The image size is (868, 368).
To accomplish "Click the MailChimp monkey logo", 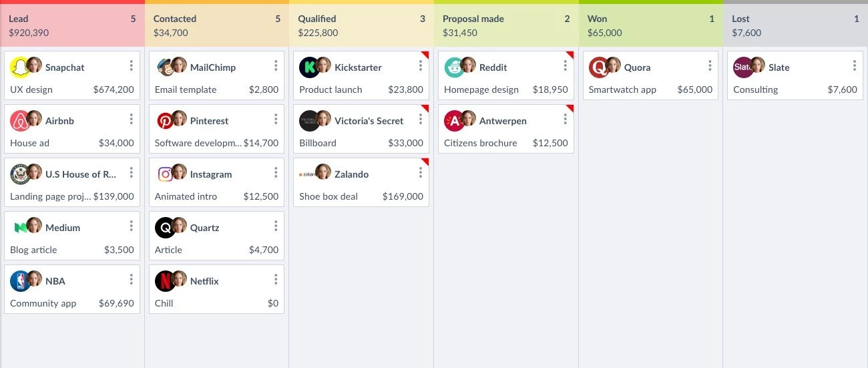I will (164, 67).
